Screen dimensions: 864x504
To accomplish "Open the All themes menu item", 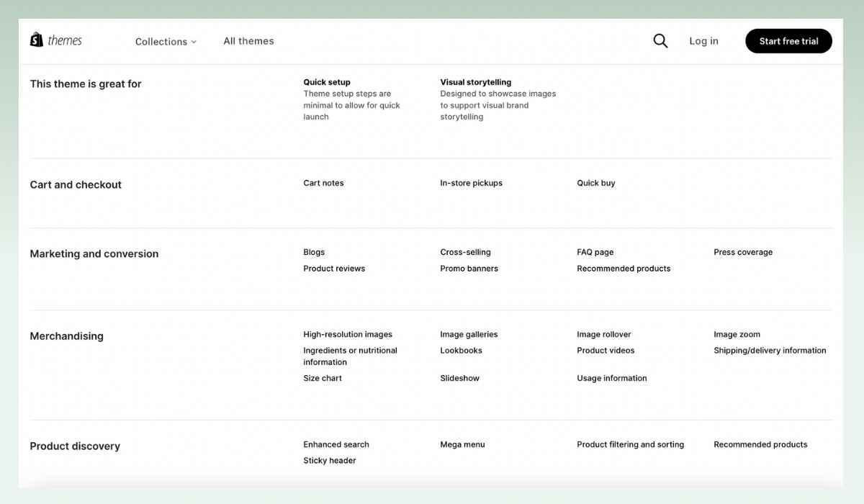I will click(x=248, y=41).
